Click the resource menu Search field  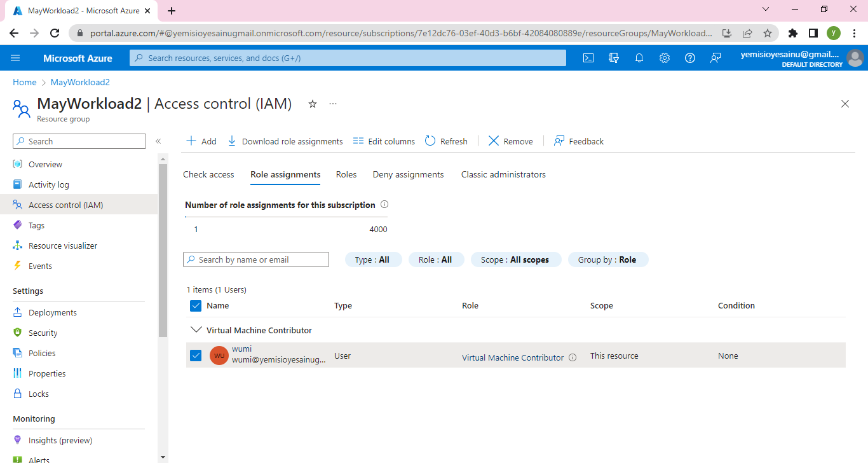[x=79, y=141]
